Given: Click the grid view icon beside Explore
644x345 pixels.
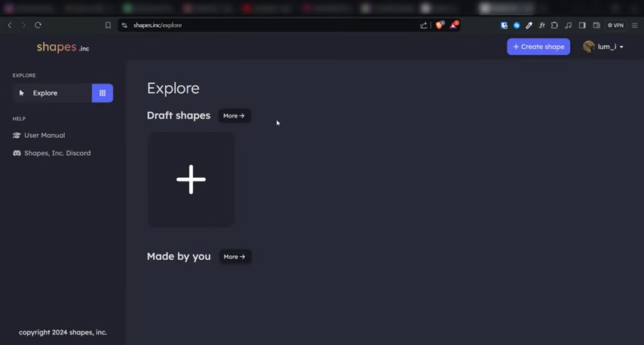Looking at the screenshot, I should point(103,93).
